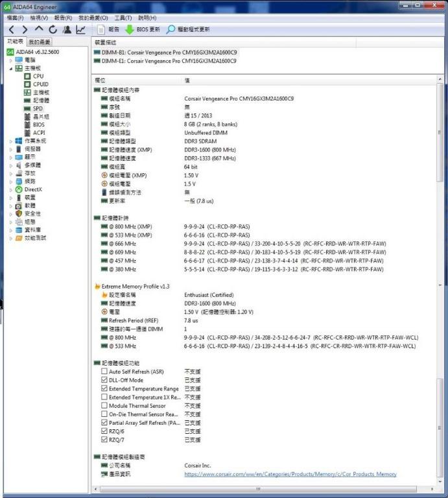Open the Help (H) menu
Screen dimensions: 448x498
[147, 18]
